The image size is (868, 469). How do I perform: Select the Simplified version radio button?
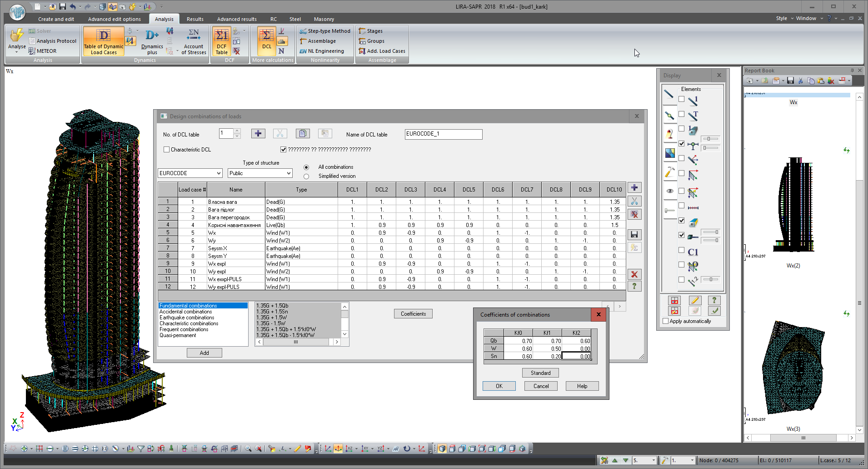pos(306,177)
